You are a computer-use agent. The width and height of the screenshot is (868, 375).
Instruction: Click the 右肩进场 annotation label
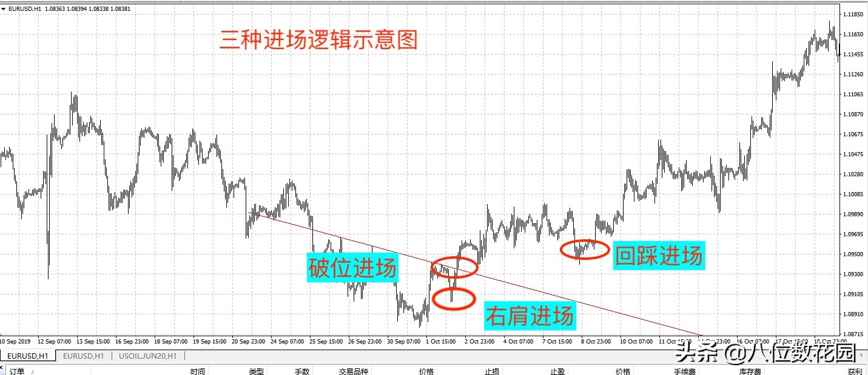tap(531, 316)
